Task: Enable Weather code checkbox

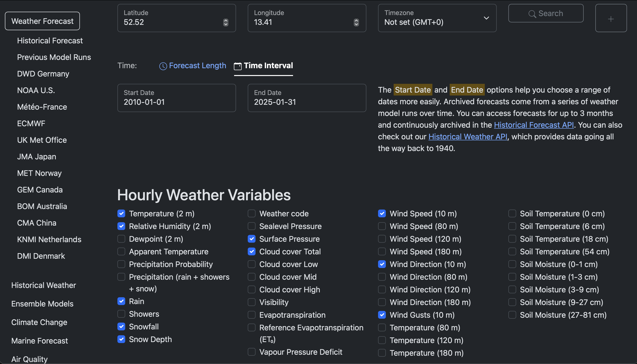Action: (252, 213)
